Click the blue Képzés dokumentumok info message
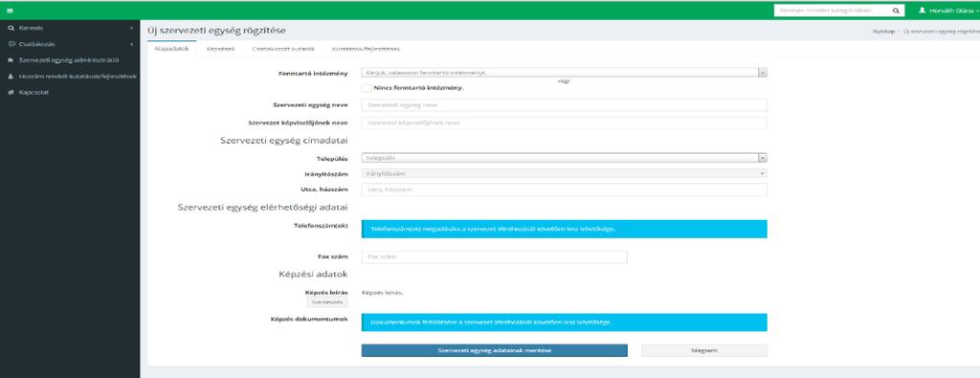980x378 pixels. coord(564,322)
